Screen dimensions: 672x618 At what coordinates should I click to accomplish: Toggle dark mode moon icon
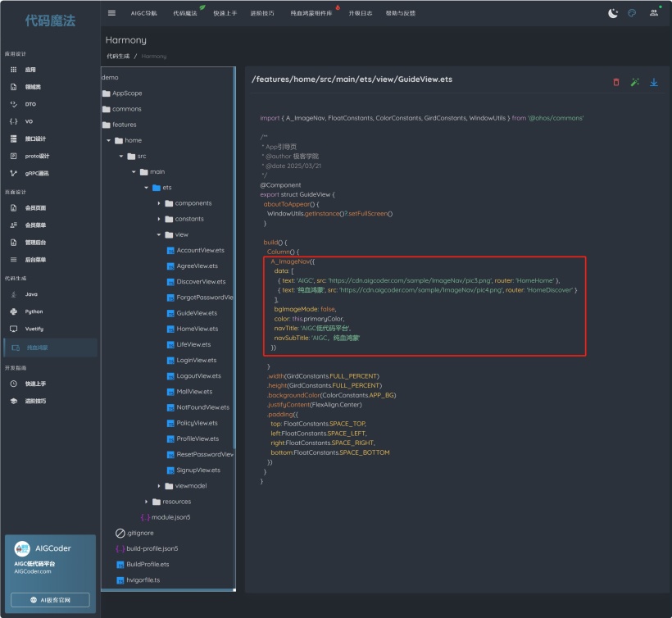(x=613, y=13)
